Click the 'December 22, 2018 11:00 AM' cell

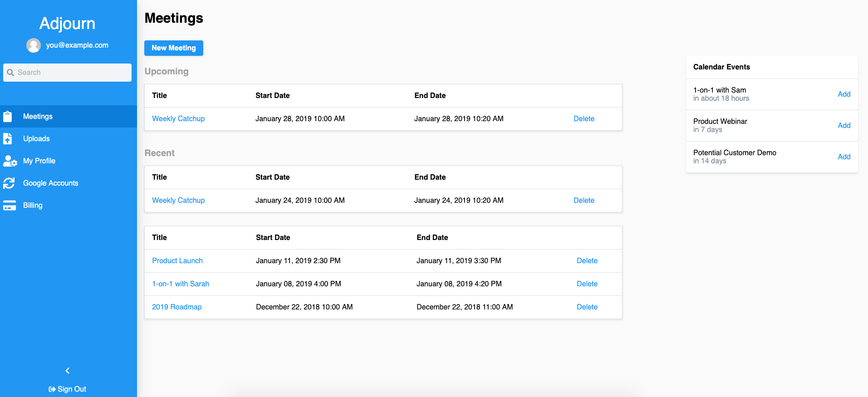(465, 307)
